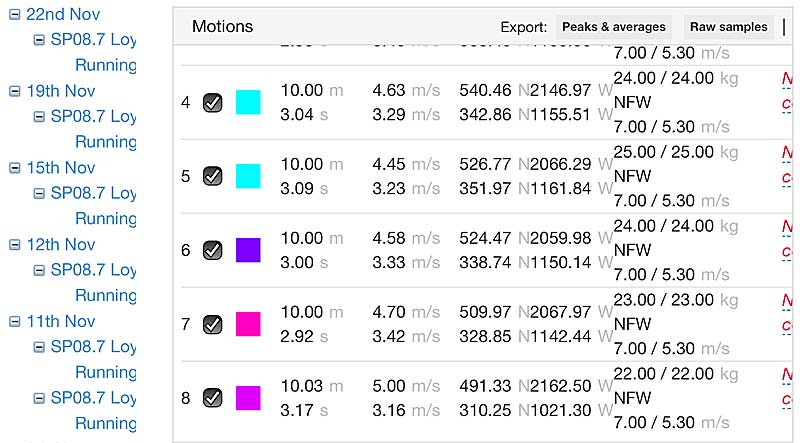Open the purple color swatch of motion 6

(x=248, y=250)
